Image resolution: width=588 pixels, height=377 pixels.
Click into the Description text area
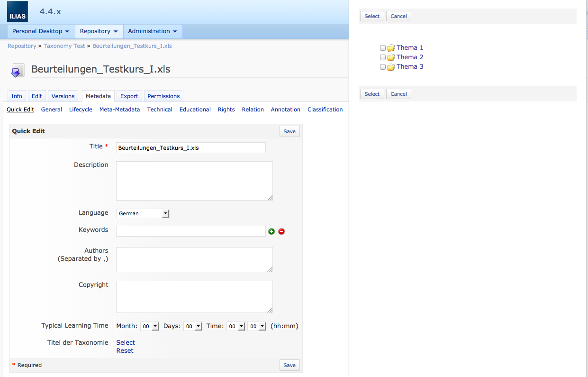(194, 181)
